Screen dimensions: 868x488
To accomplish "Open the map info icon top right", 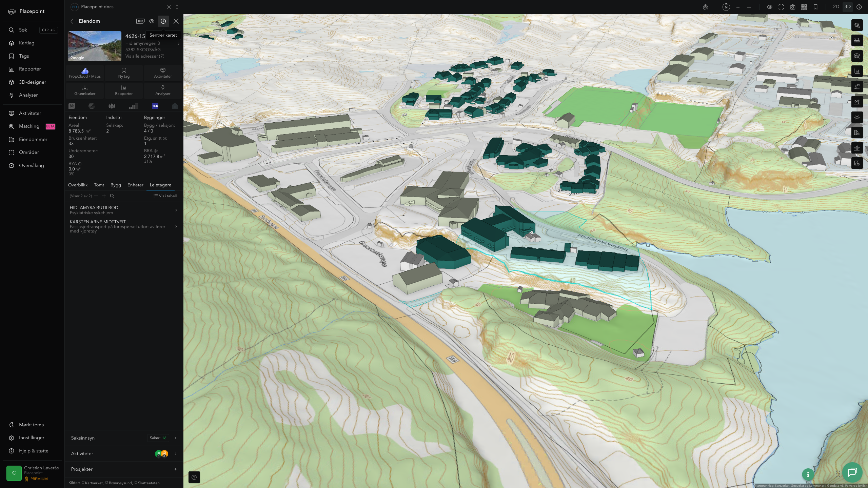I will point(859,7).
